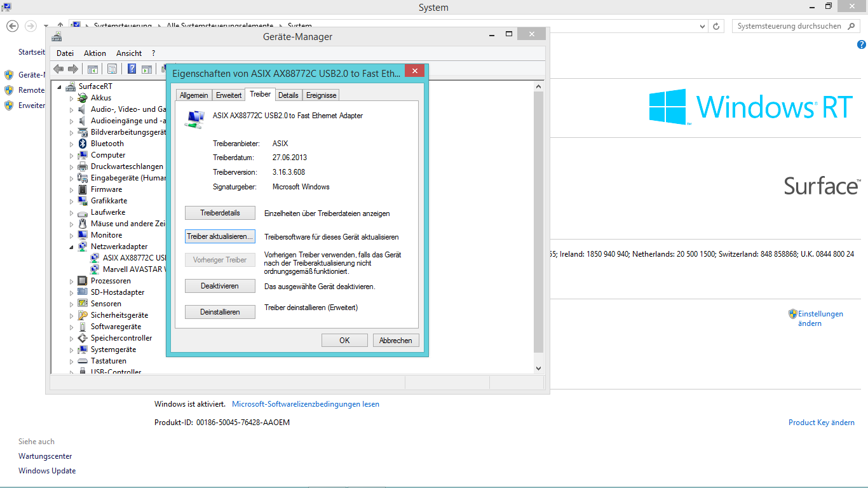Click the Tastaturen keyboard icon
The image size is (868, 488).
83,361
